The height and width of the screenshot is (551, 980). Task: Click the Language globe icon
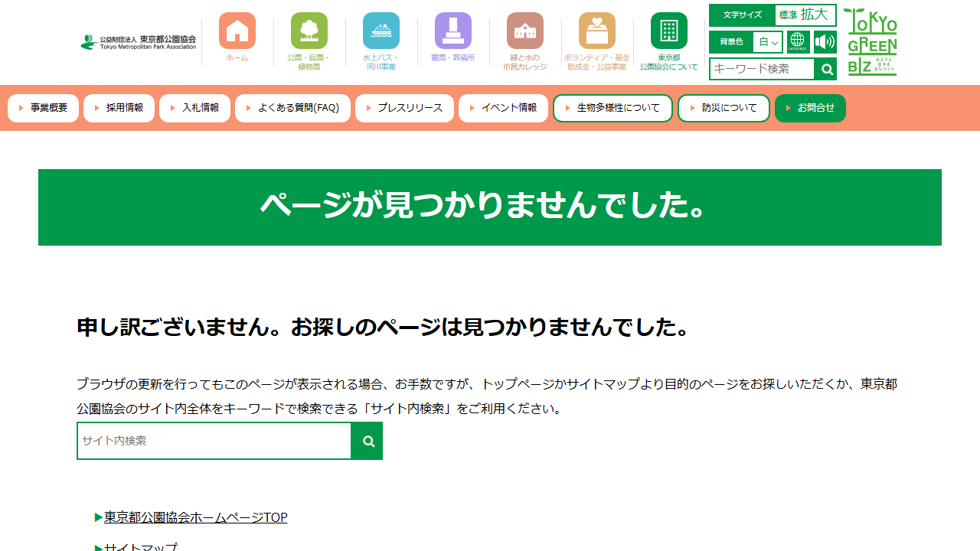pos(798,42)
